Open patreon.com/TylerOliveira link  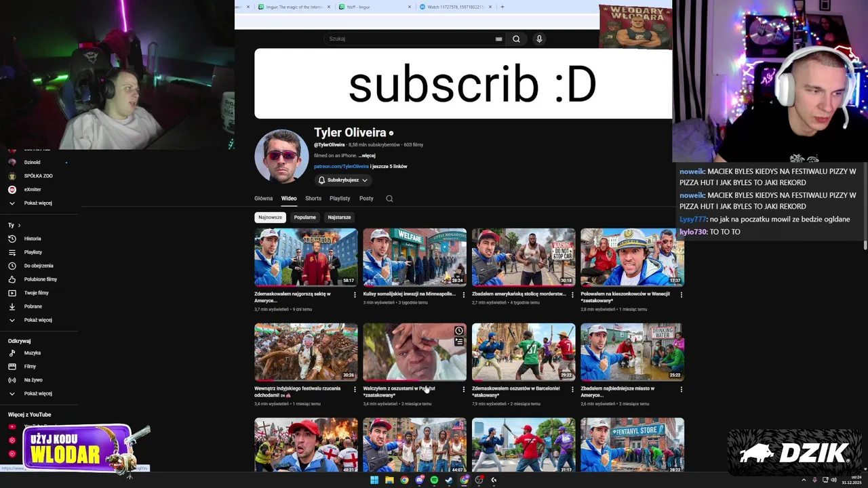[341, 166]
